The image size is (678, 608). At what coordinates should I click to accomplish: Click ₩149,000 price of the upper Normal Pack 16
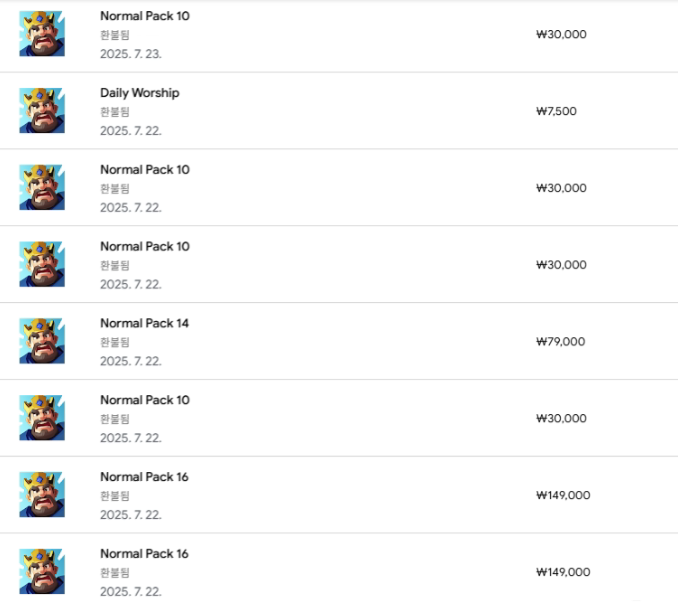click(x=563, y=495)
